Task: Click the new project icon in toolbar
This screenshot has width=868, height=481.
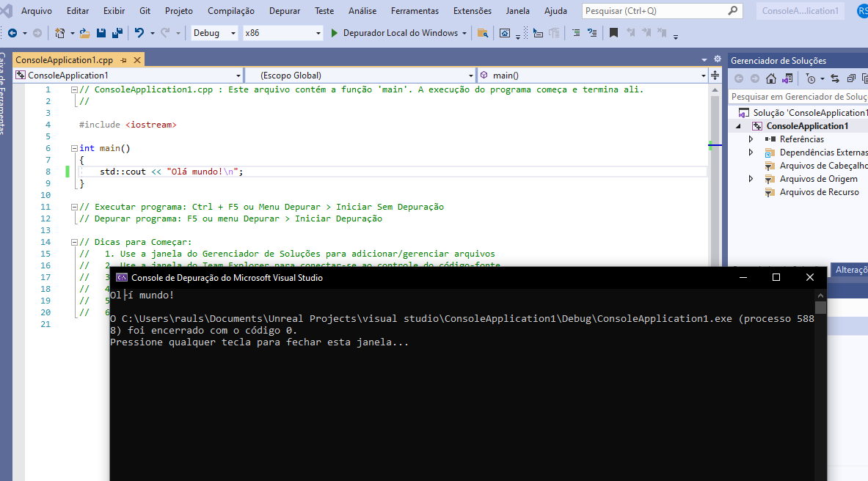Action: coord(59,33)
